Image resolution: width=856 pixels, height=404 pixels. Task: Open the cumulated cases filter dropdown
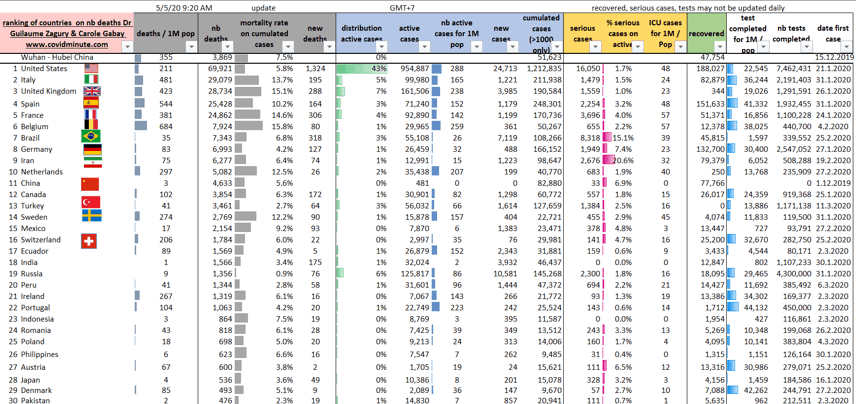coord(556,47)
